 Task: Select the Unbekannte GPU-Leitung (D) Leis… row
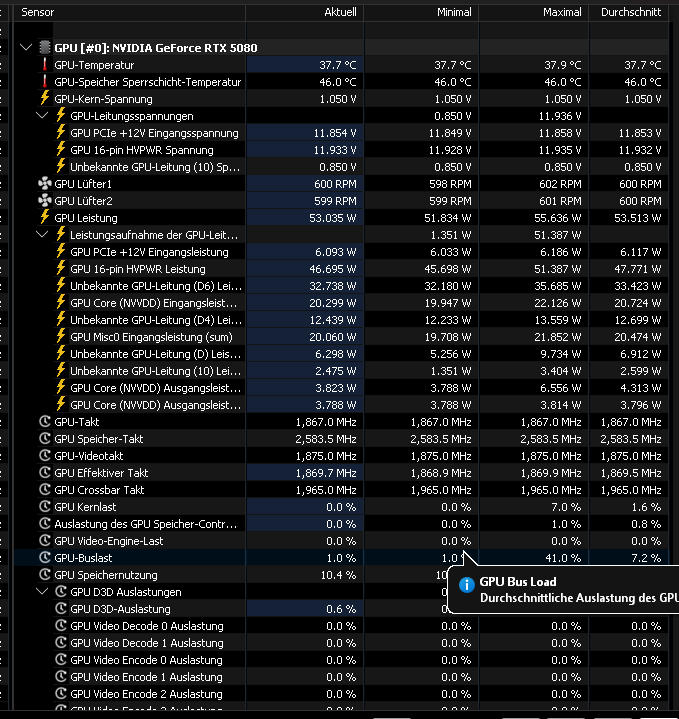(x=341, y=354)
